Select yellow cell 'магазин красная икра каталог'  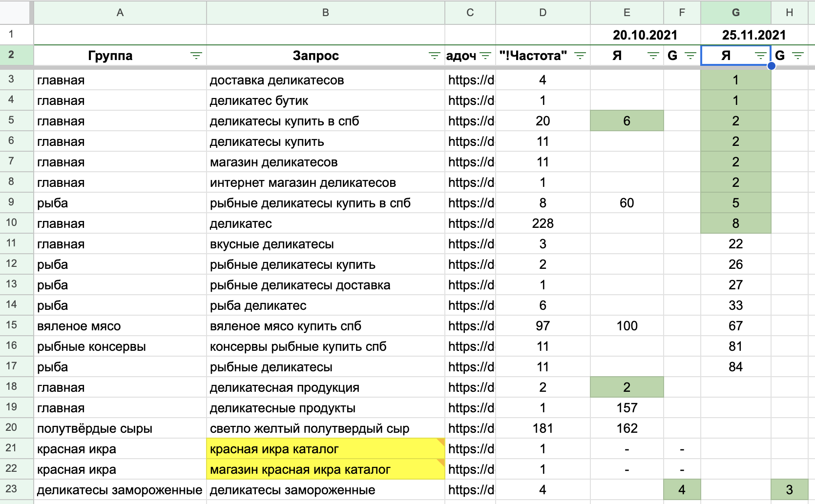tap(326, 469)
